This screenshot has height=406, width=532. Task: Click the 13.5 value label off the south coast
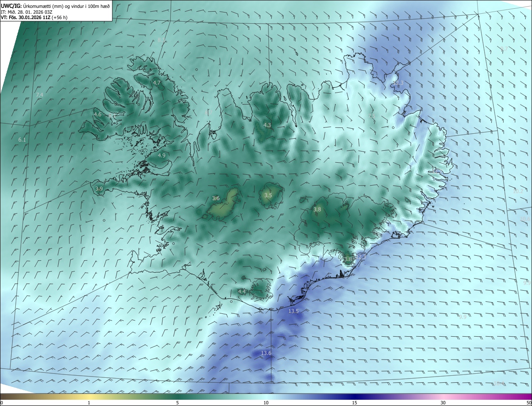[x=293, y=311]
